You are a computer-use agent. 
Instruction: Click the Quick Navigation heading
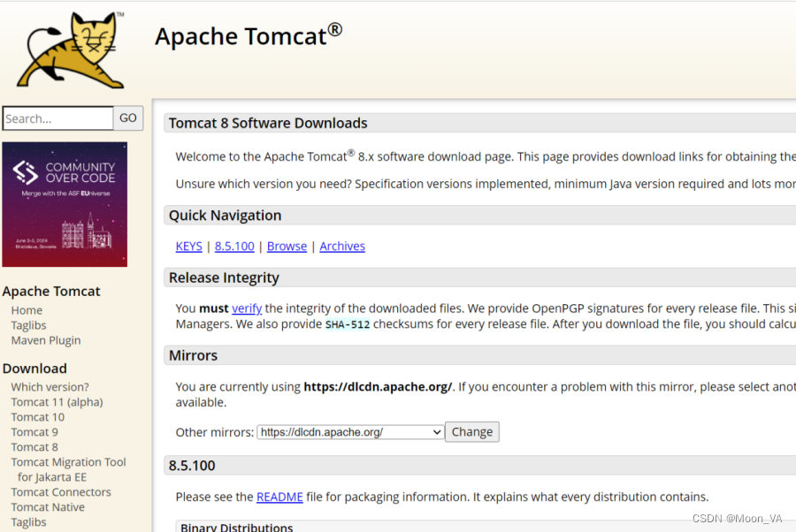tap(225, 216)
